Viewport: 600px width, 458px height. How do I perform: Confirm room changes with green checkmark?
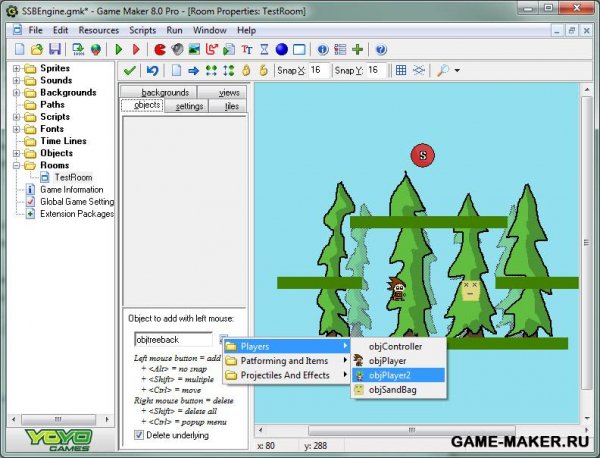[x=130, y=70]
